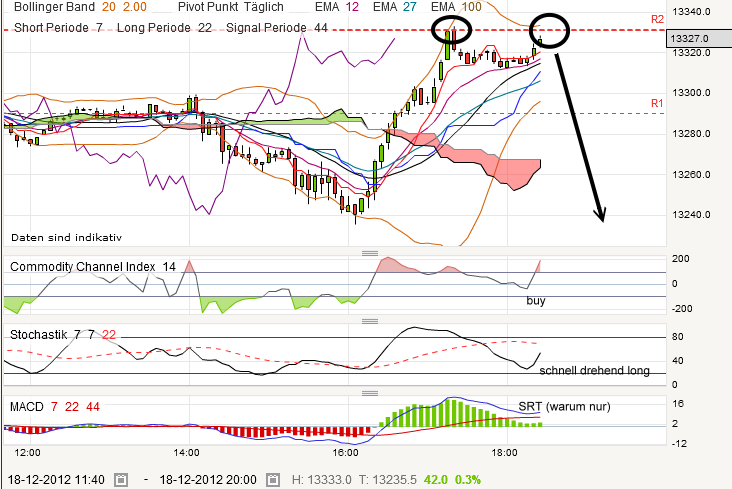Grab divider handle above Stochastik panel

coord(370,321)
